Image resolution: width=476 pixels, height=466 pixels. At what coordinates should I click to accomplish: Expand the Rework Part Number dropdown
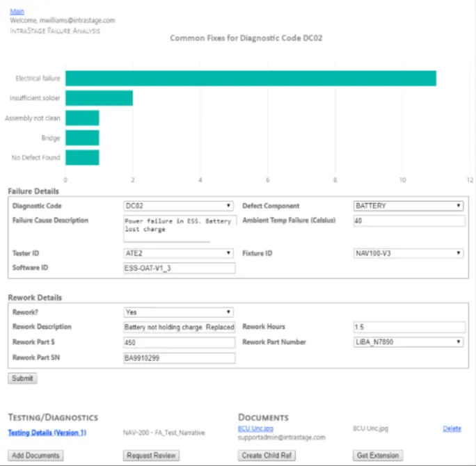point(408,342)
